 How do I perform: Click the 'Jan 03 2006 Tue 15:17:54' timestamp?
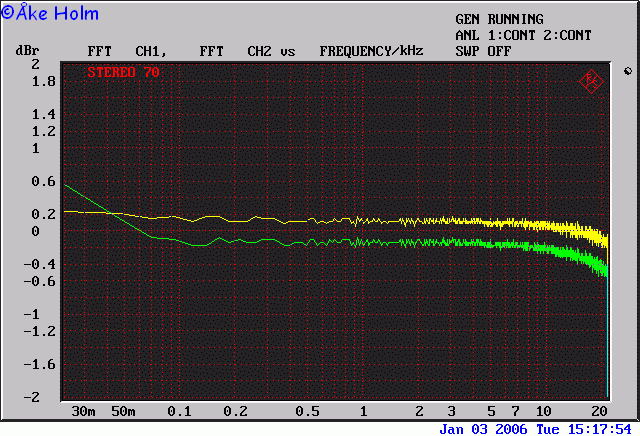tap(535, 429)
